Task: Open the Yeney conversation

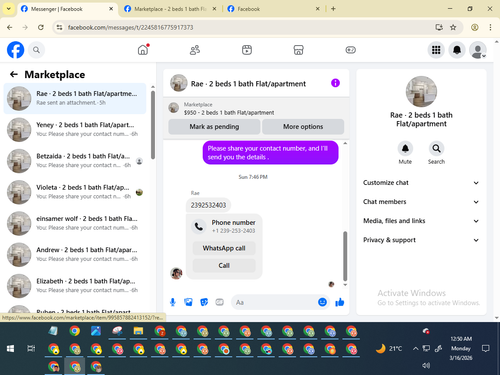Action: pyautogui.click(x=75, y=129)
